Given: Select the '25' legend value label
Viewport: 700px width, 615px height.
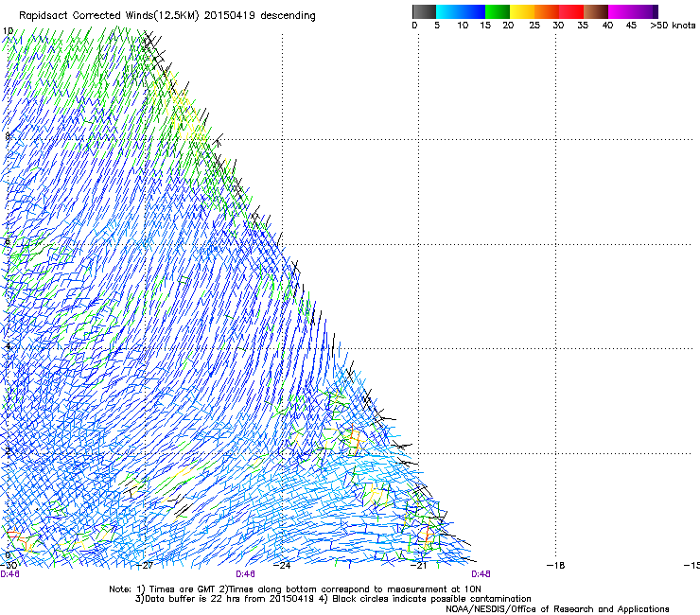Looking at the screenshot, I should point(534,26).
